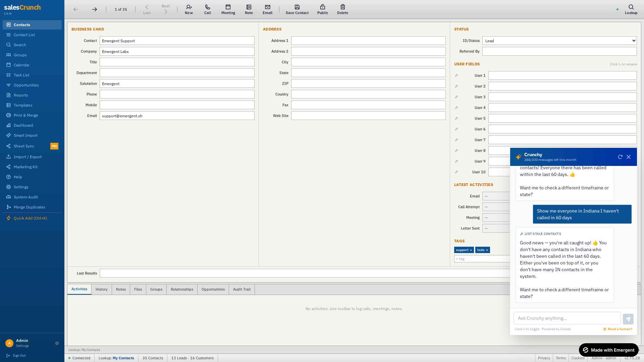Screen dimensions: 644x362
Task: Open Admin settings gear icon
Action: click(x=57, y=343)
